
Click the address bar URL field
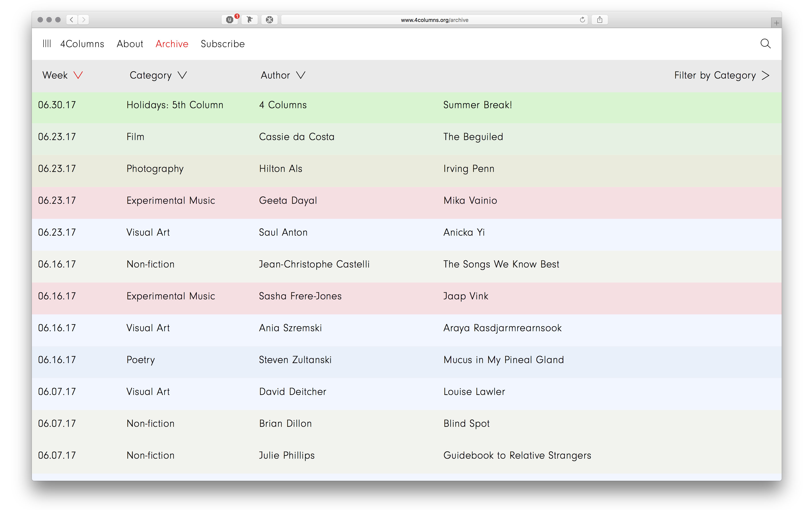[434, 19]
